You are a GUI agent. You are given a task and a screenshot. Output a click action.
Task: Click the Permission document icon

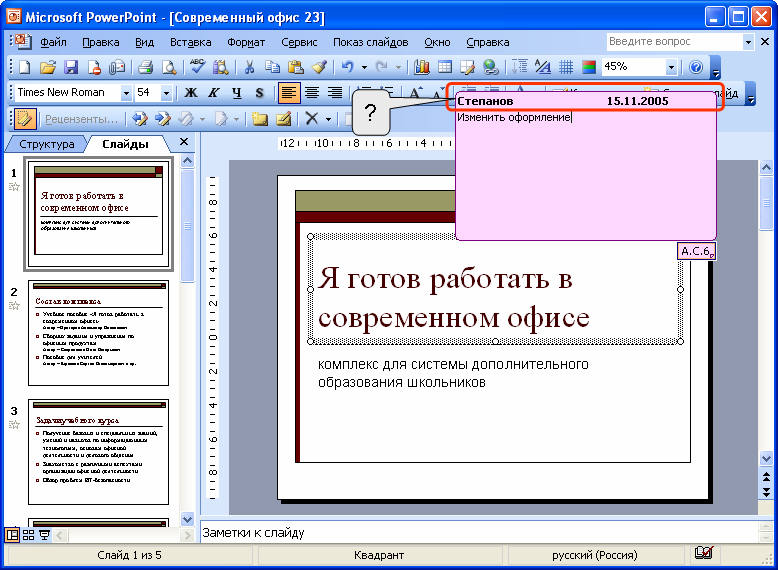point(94,67)
